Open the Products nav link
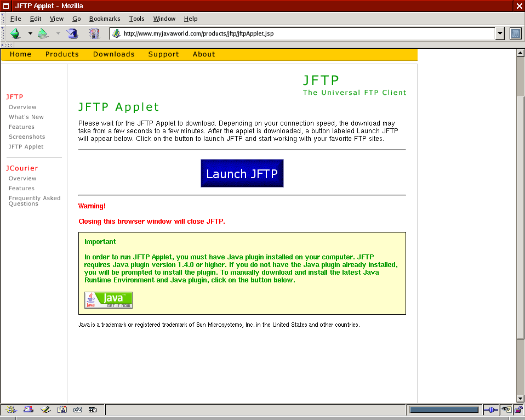 pyautogui.click(x=62, y=54)
